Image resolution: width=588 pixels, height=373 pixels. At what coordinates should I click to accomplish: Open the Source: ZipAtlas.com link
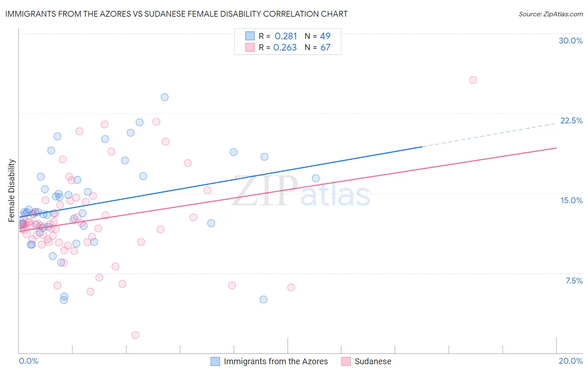tap(551, 14)
